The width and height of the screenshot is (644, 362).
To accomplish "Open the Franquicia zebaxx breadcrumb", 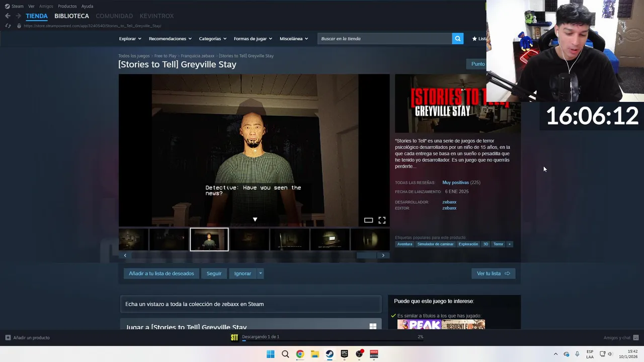I will [198, 56].
